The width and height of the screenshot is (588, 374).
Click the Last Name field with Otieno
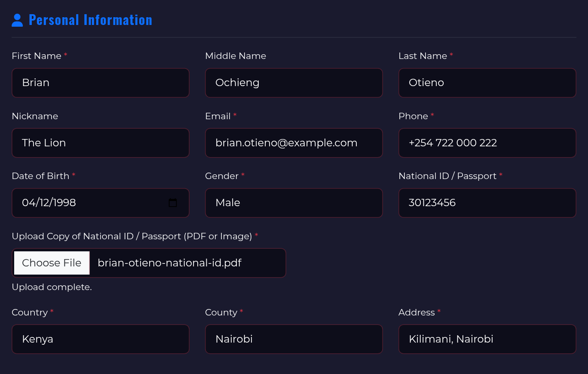pyautogui.click(x=487, y=83)
